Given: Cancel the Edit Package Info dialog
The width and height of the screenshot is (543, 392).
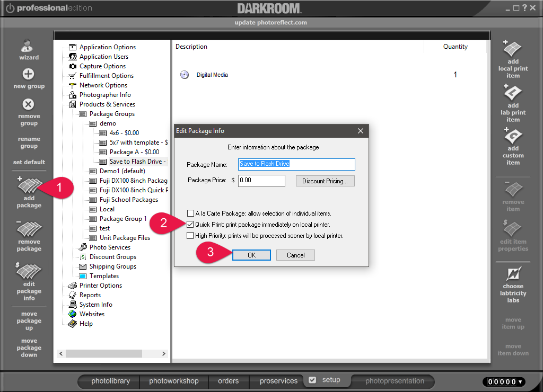Looking at the screenshot, I should click(x=295, y=255).
